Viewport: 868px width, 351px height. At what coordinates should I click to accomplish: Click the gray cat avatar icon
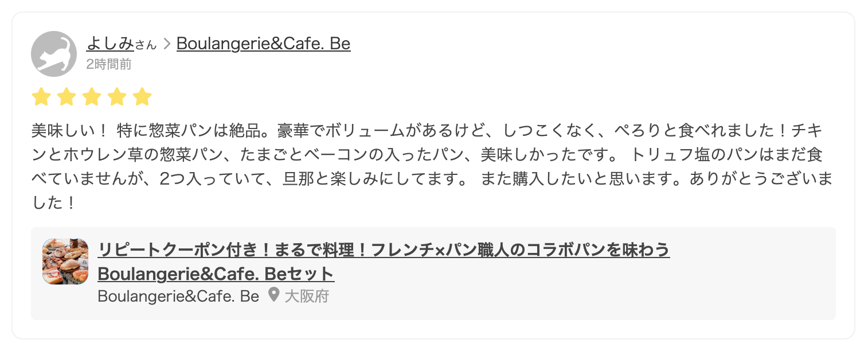pos(53,54)
